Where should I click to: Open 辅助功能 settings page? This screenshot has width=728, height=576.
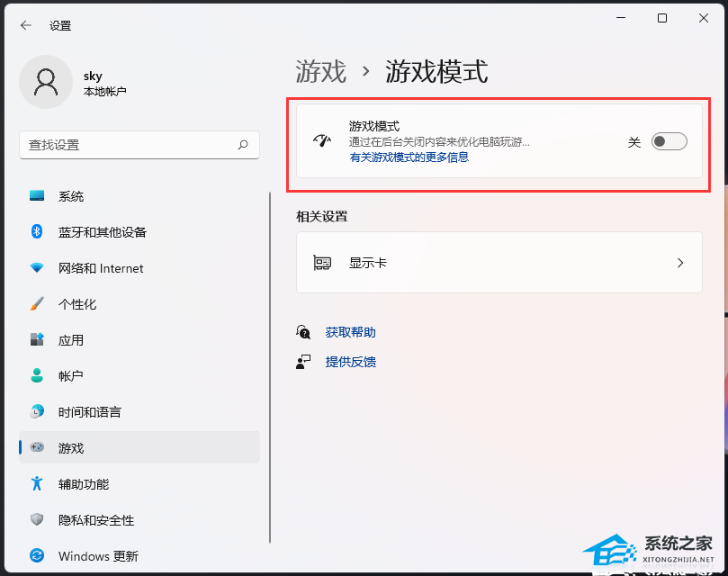click(139, 484)
